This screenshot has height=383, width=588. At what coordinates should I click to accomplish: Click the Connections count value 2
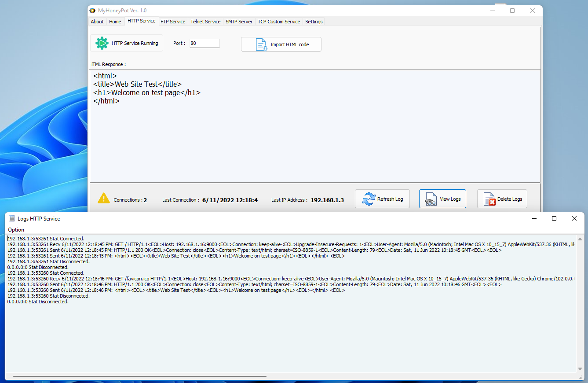coord(145,200)
